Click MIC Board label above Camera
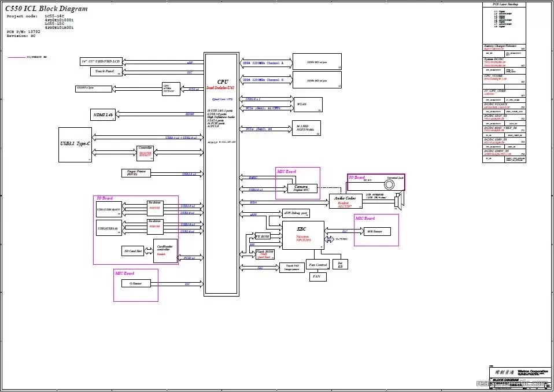Image resolution: width=554 pixels, height=392 pixels. pos(286,172)
